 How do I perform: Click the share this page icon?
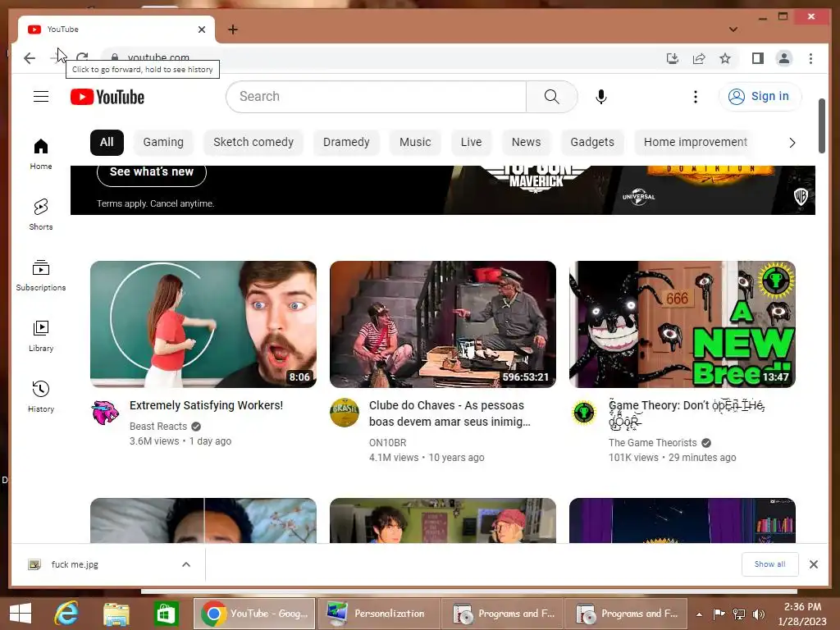tap(699, 58)
